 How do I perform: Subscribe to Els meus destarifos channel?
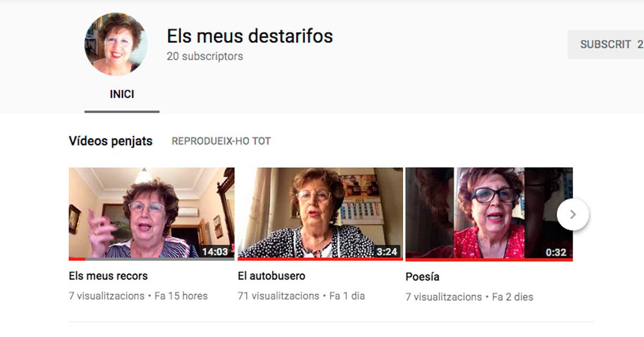coord(606,45)
